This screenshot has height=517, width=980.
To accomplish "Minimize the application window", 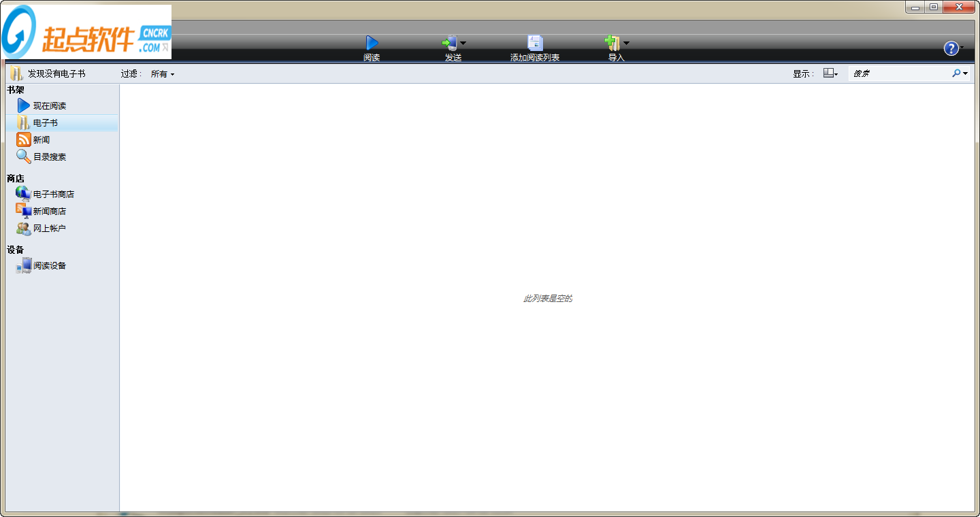I will click(x=916, y=7).
